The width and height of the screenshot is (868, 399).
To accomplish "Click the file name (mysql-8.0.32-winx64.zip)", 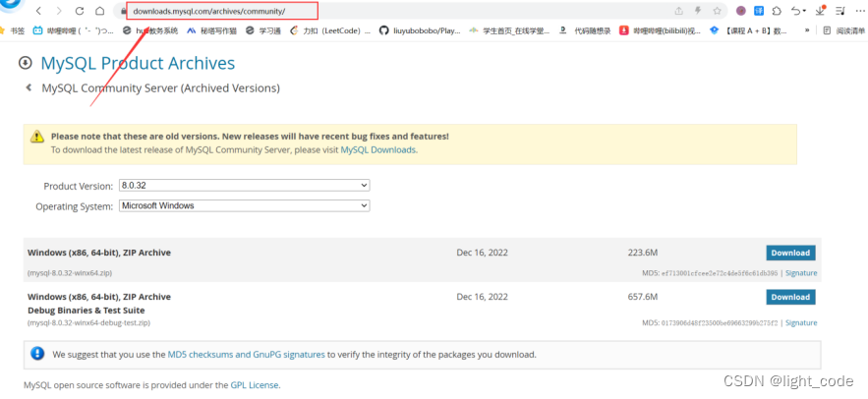I will click(70, 273).
